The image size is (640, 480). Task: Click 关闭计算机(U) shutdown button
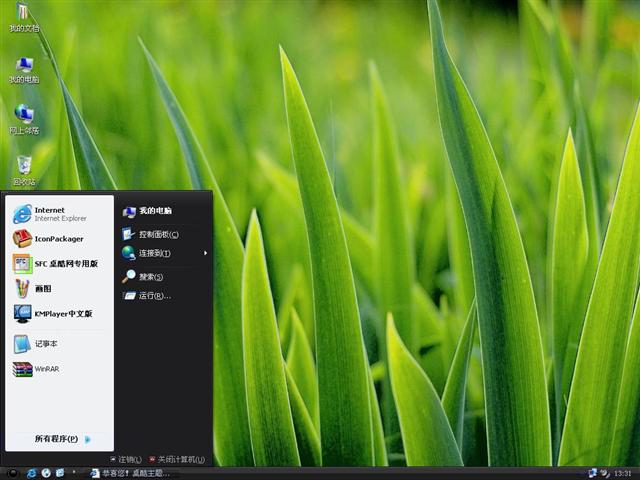(176, 460)
